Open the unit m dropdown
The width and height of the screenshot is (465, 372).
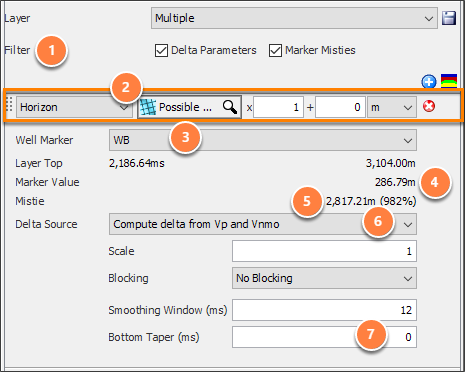tap(392, 107)
